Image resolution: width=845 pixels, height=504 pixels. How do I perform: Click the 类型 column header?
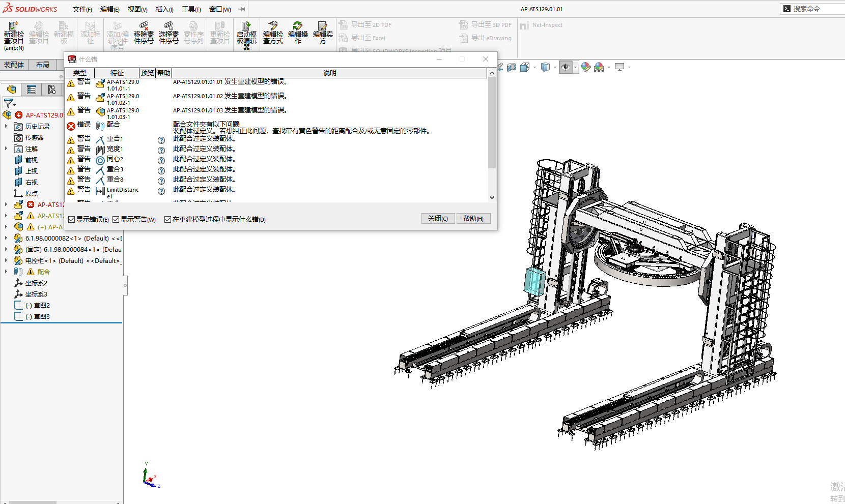coord(80,73)
